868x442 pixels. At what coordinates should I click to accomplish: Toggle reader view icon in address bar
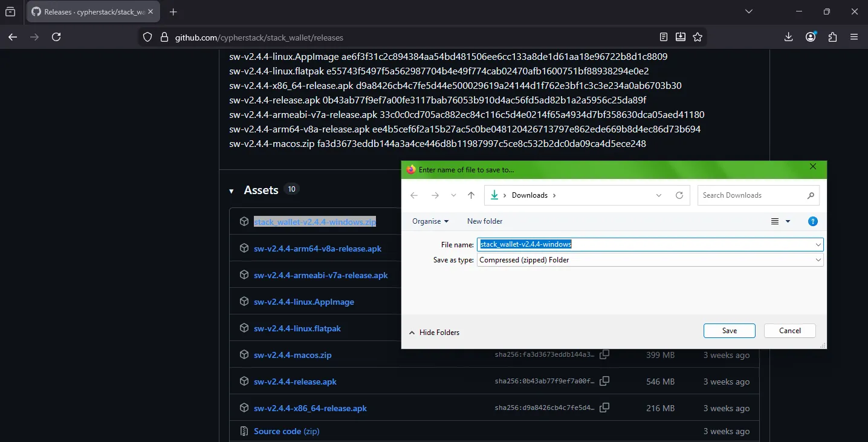pos(664,37)
